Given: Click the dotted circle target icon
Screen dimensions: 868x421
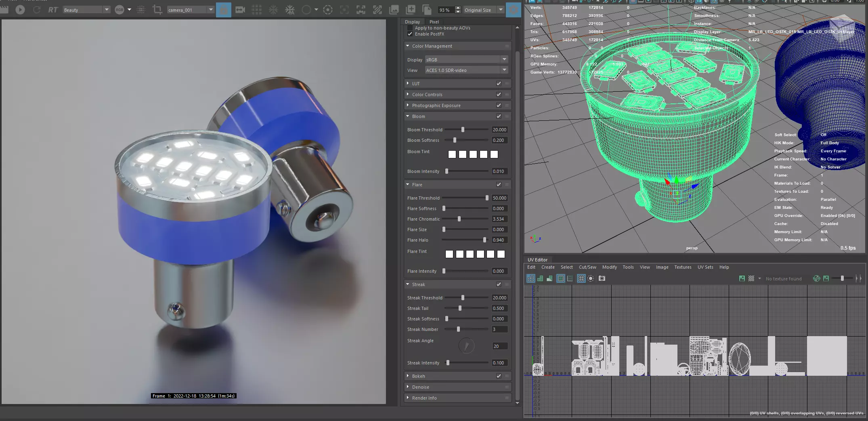Looking at the screenshot, I should 328,10.
